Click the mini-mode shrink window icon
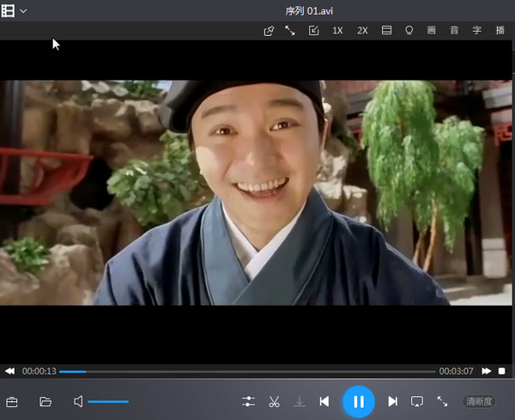The height and width of the screenshot is (420, 515). (313, 31)
